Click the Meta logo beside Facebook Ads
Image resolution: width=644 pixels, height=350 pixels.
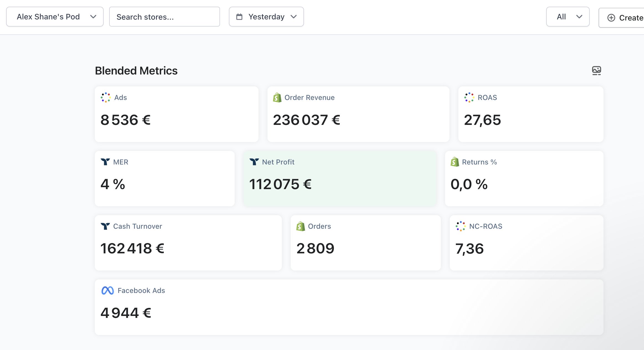[108, 290]
